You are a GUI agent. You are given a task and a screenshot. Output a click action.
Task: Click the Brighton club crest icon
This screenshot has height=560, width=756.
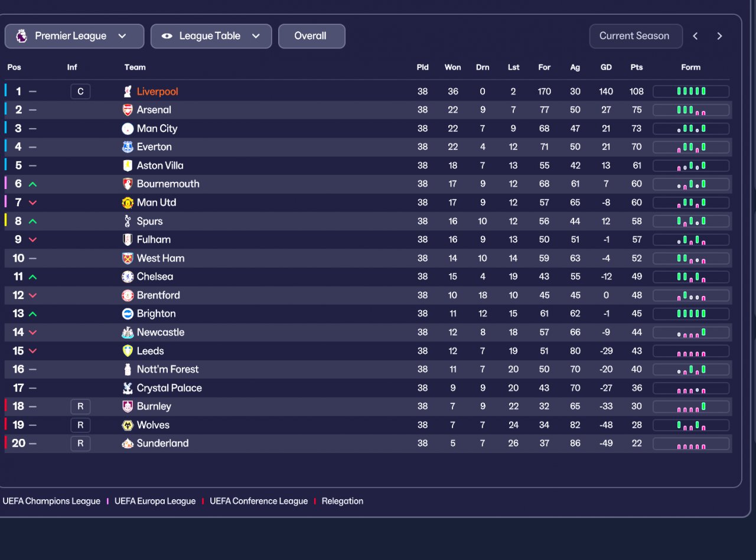coord(128,314)
